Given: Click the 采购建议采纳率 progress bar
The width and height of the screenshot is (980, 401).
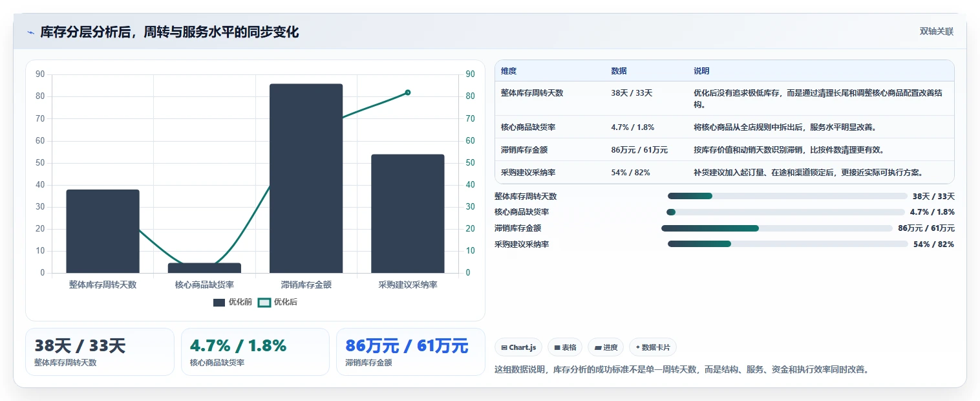Looking at the screenshot, I should coord(787,244).
